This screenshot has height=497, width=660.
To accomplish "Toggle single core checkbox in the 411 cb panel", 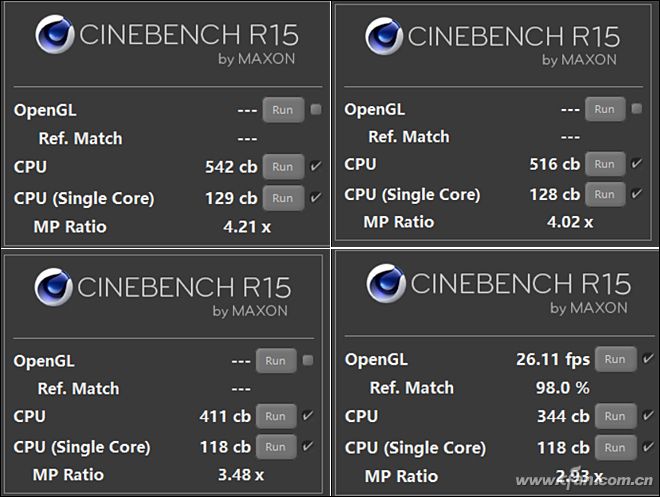I will pos(308,446).
